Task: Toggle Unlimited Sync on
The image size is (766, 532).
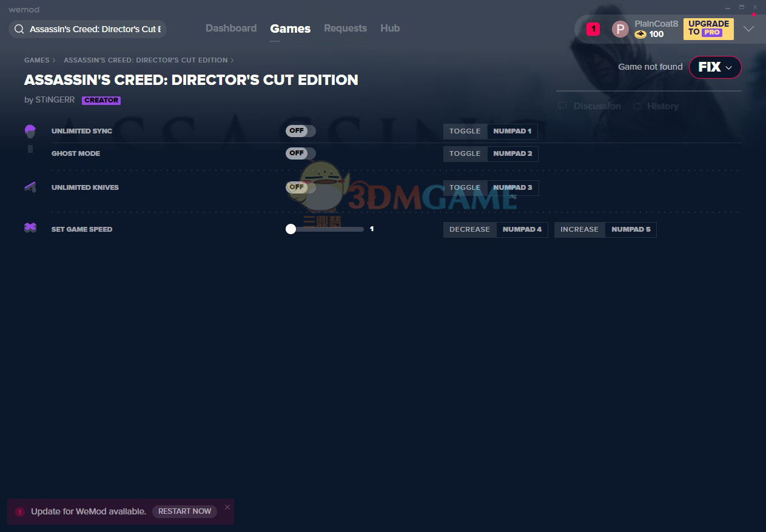Action: [301, 131]
